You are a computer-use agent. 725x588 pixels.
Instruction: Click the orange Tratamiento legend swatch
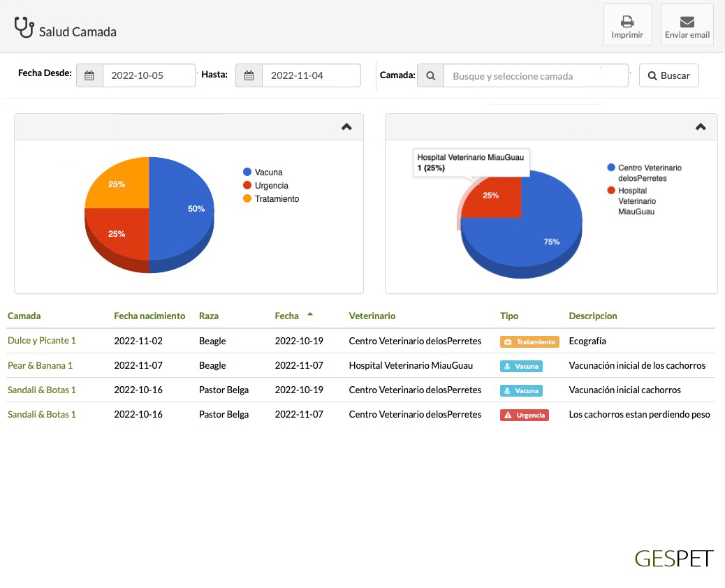click(x=247, y=199)
